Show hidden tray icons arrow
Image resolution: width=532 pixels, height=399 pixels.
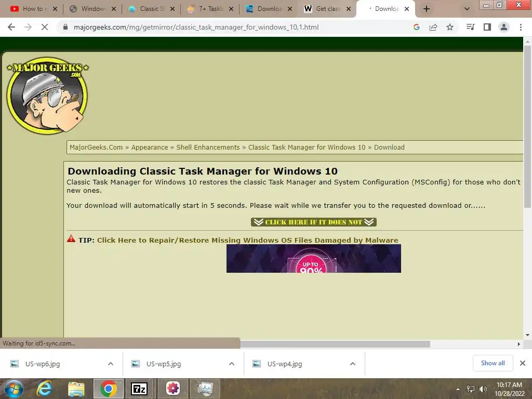[x=458, y=389]
